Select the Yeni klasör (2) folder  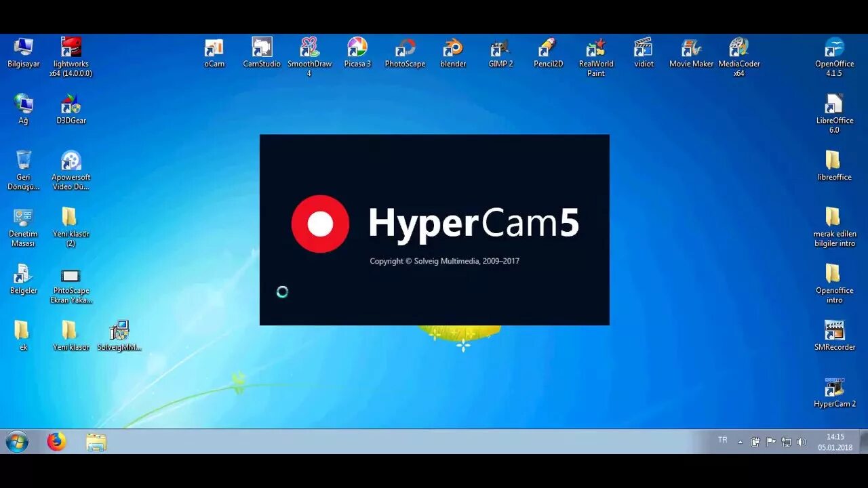(x=71, y=228)
